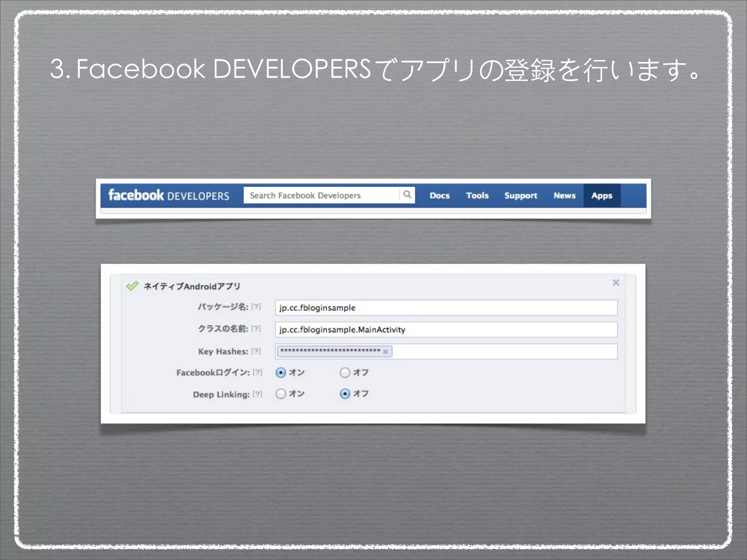The width and height of the screenshot is (747, 560).
Task: Open help for Key Hashes
Action: point(256,351)
